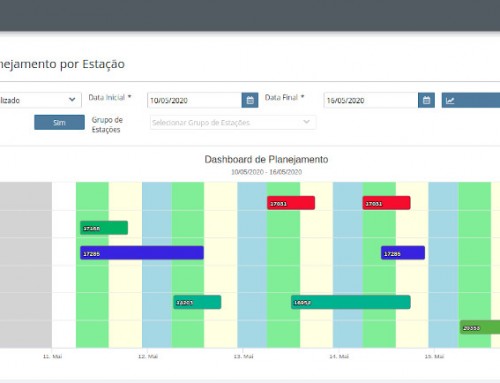Expand the Selecionar Grupo de Estações dropdown
This screenshot has width=500, height=383.
pyautogui.click(x=233, y=122)
